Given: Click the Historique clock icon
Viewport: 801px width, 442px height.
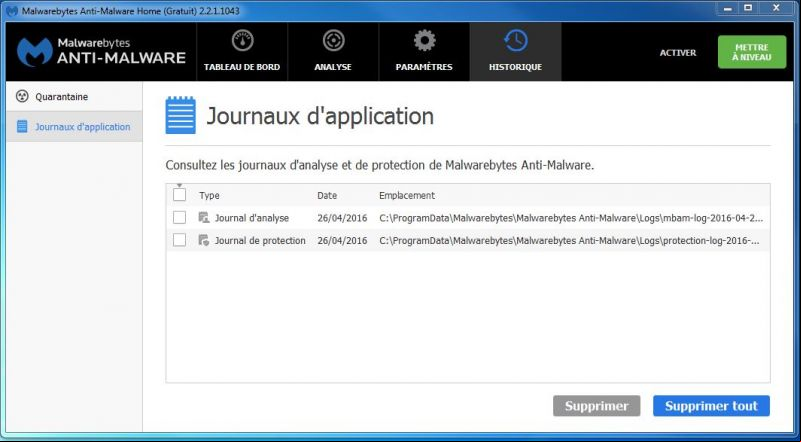Looking at the screenshot, I should (515, 40).
